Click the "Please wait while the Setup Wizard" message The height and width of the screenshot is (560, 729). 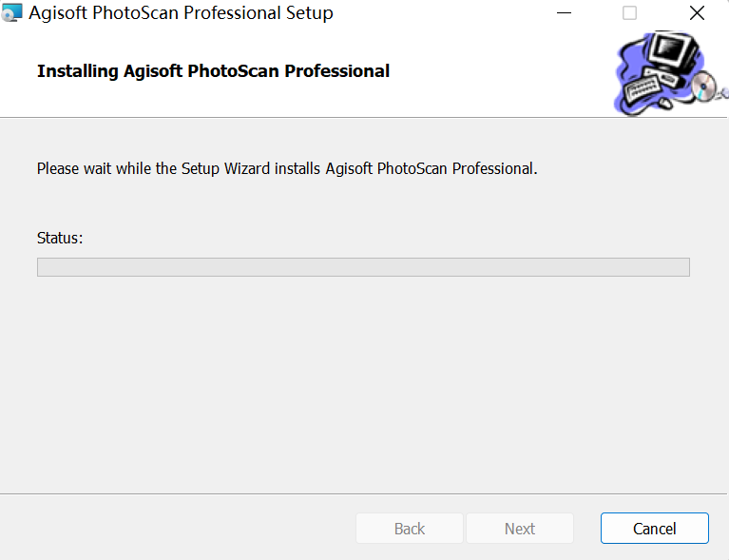[x=287, y=168]
